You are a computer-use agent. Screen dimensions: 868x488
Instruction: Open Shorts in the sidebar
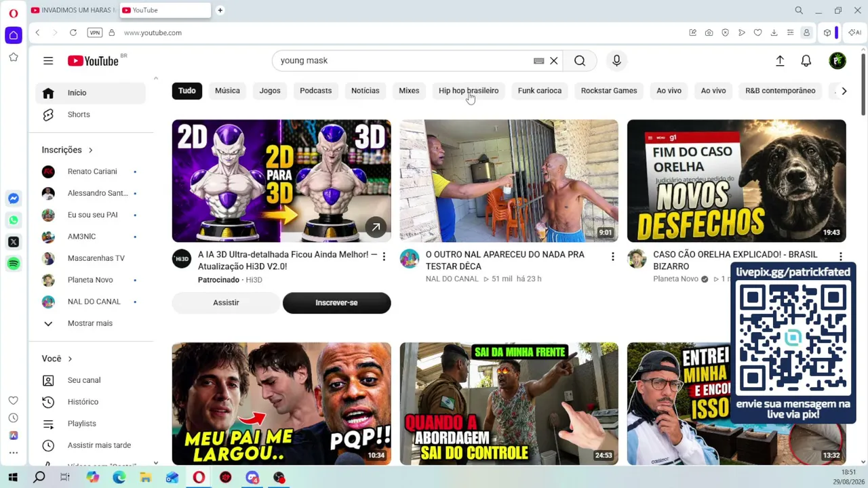pos(90,115)
